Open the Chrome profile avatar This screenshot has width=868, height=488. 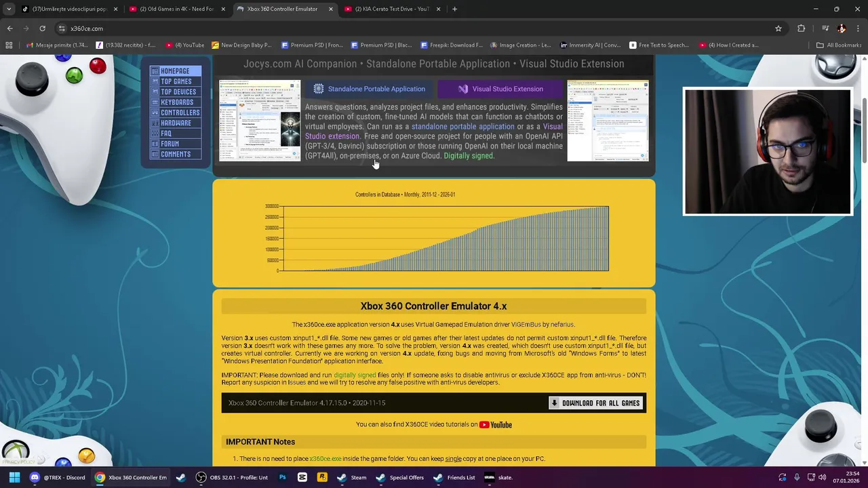842,28
